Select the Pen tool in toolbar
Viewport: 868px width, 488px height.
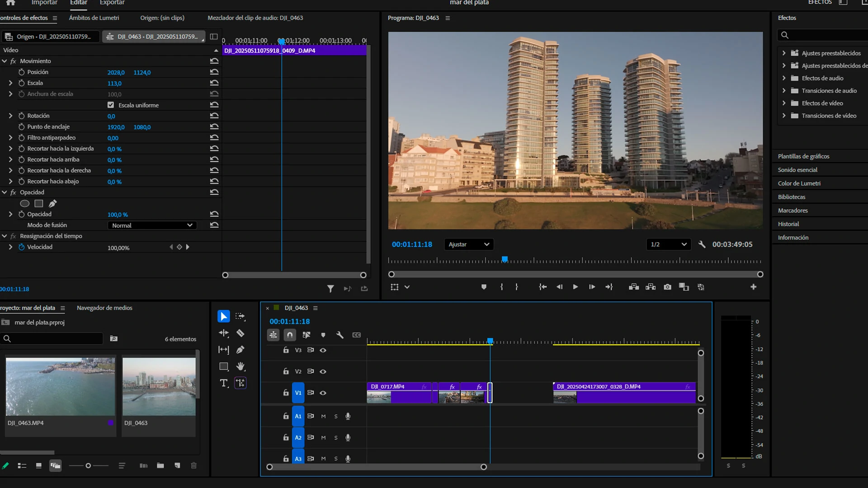pos(241,350)
